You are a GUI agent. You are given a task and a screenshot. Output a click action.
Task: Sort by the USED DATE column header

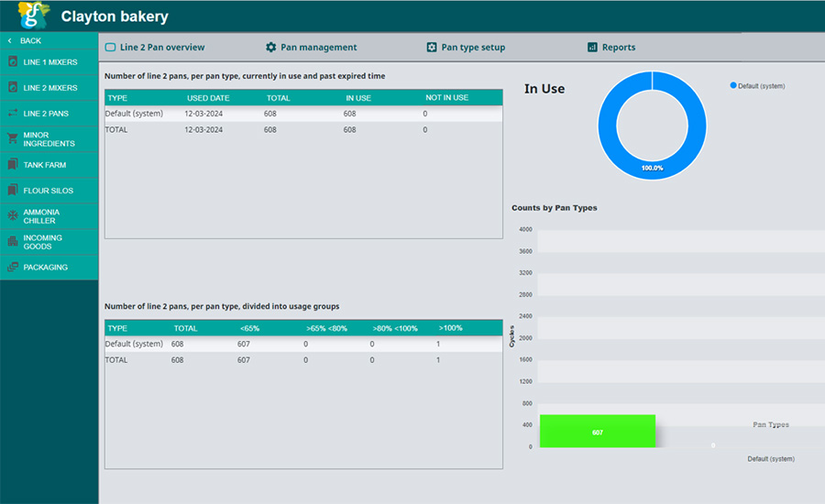(206, 97)
